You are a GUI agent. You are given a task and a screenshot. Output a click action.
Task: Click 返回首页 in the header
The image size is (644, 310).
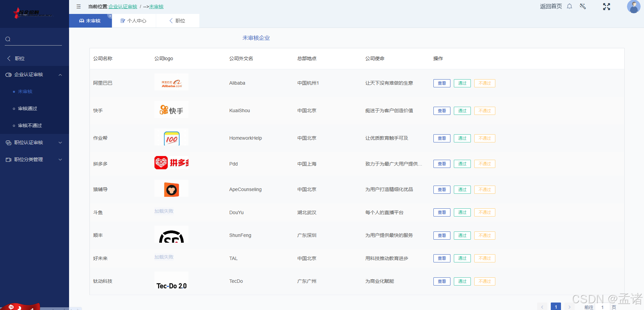[551, 6]
